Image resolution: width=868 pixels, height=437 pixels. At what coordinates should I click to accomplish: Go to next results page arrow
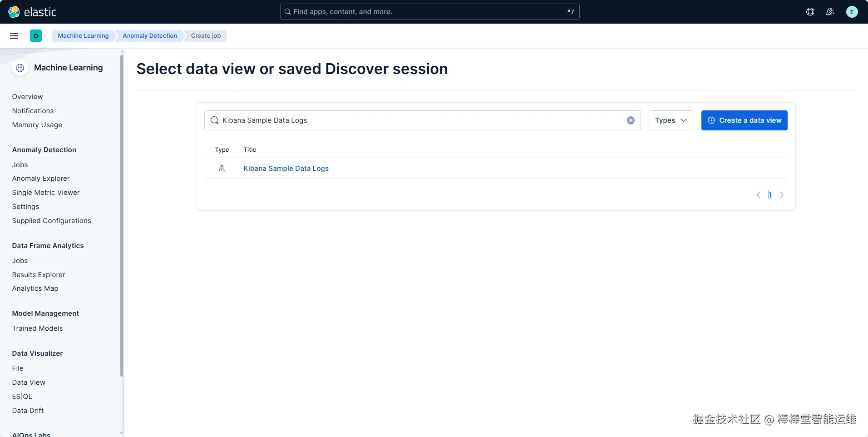[x=782, y=195]
